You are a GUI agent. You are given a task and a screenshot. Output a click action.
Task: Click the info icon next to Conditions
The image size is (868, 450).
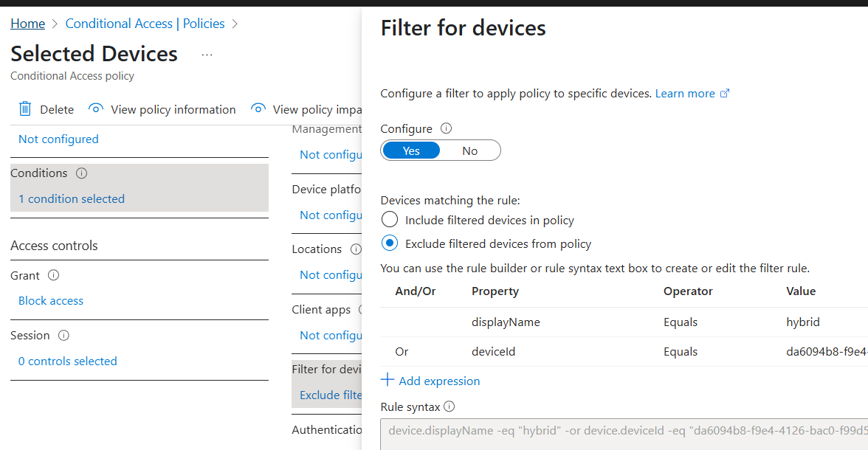(81, 173)
